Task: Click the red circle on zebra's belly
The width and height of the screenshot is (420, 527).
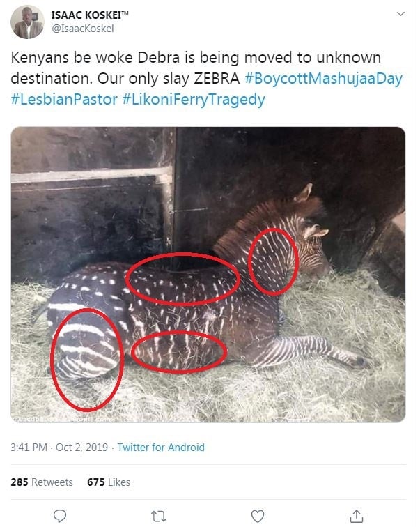Action: coord(179,351)
